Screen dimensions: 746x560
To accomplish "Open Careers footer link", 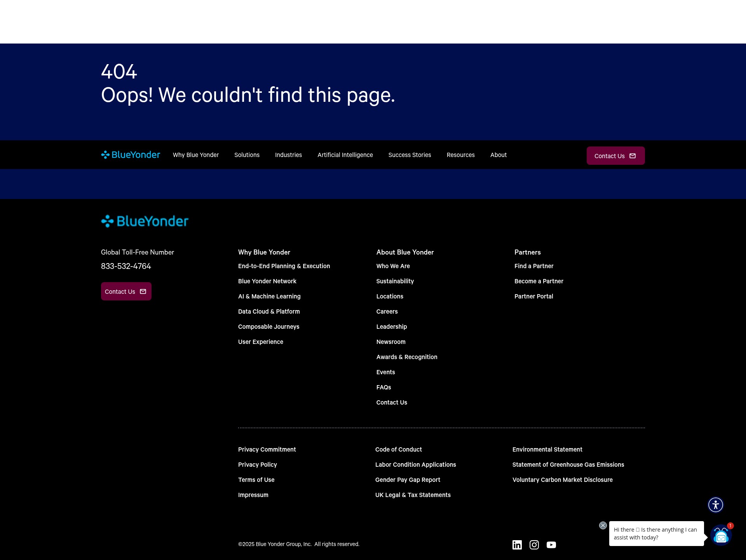I will coord(387,311).
